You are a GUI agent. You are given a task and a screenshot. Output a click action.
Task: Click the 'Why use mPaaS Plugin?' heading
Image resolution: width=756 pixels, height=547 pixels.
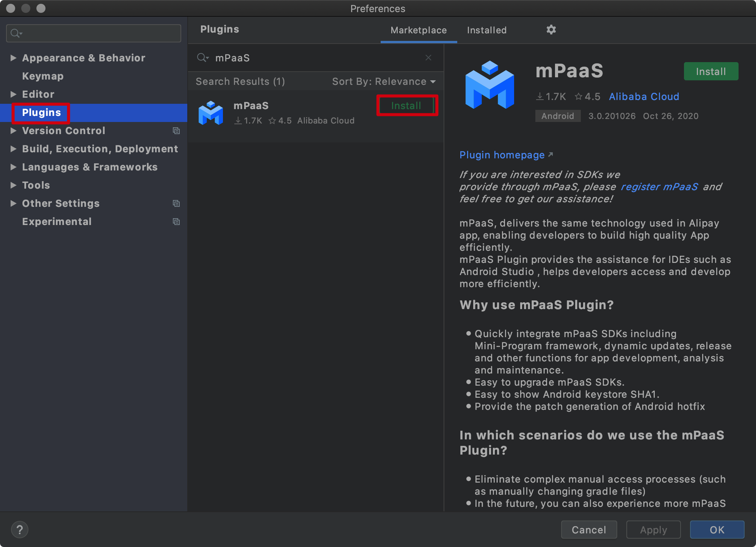click(x=536, y=305)
